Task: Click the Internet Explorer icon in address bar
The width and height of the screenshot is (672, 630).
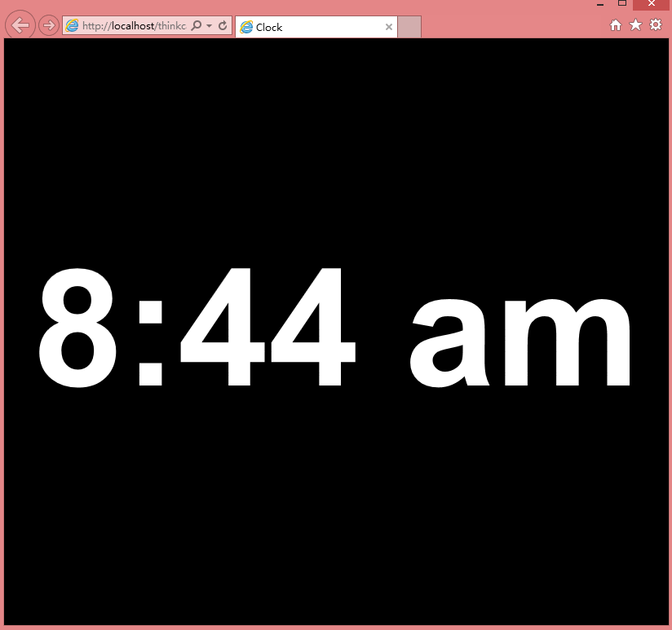Action: coord(72,26)
